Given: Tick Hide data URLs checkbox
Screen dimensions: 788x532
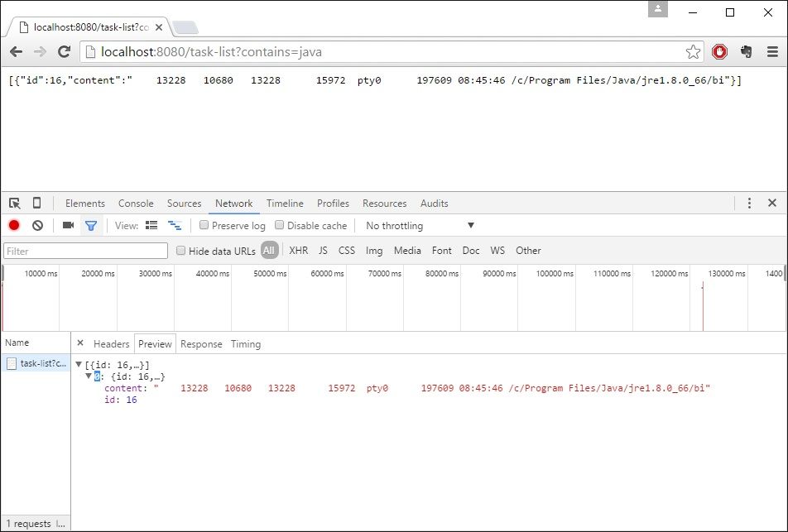Looking at the screenshot, I should tap(181, 251).
